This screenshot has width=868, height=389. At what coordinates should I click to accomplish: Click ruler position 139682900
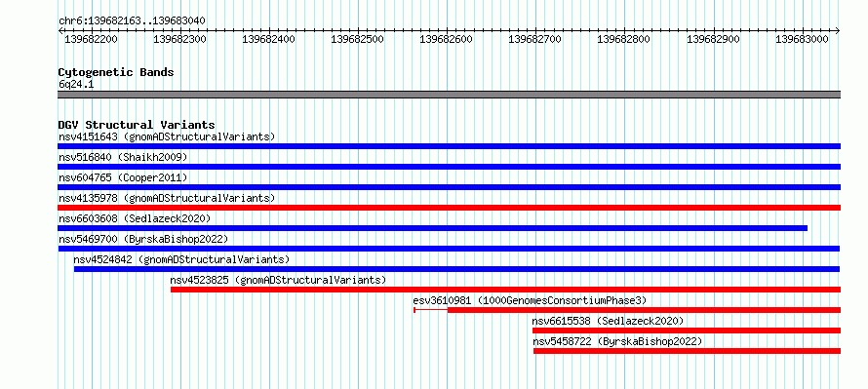[x=714, y=39]
